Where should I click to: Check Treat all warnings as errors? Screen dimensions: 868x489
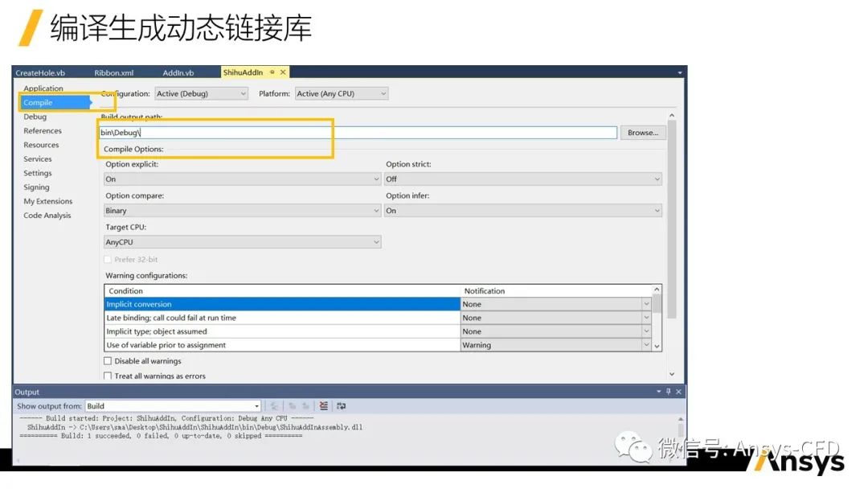pos(108,376)
